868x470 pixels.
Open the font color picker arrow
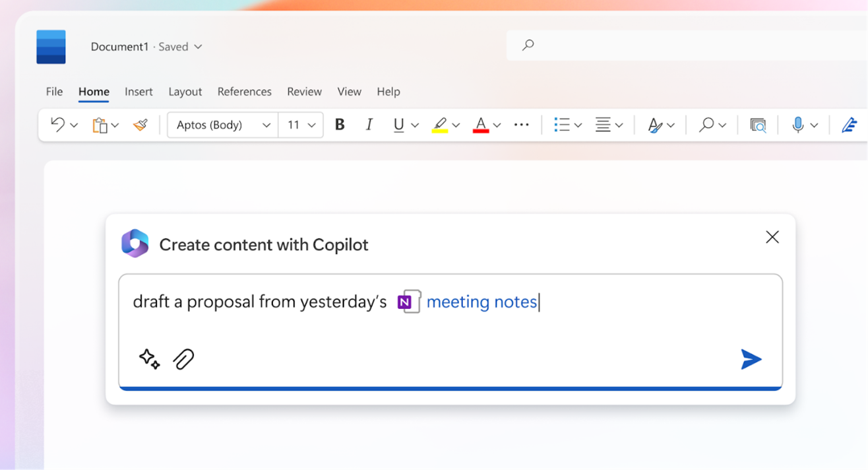497,125
